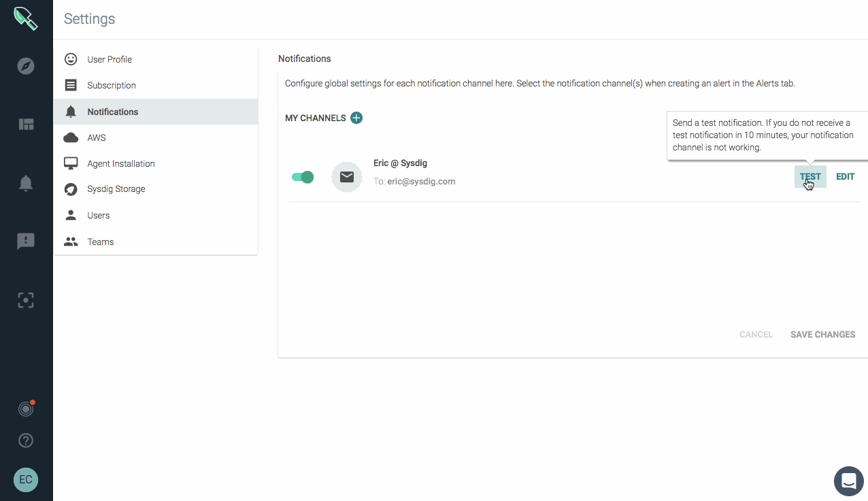868x501 pixels.
Task: Open the EC user avatar menu
Action: coord(26,479)
